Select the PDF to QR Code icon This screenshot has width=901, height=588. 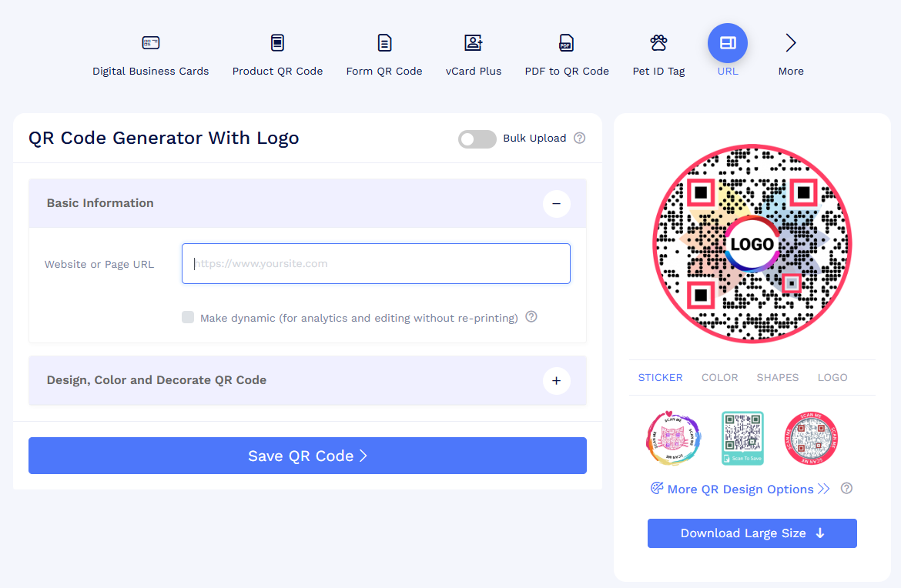coord(567,42)
